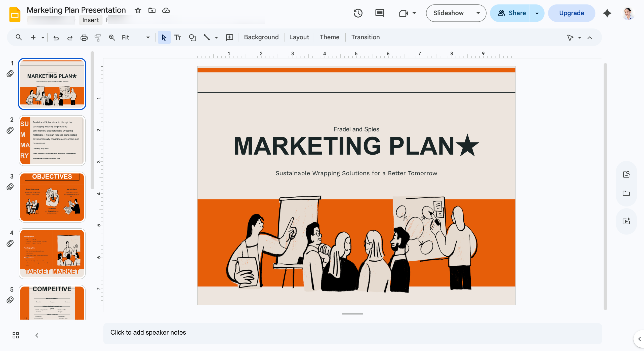The height and width of the screenshot is (351, 644).
Task: Open the Gemini sparkle icon
Action: (x=607, y=13)
